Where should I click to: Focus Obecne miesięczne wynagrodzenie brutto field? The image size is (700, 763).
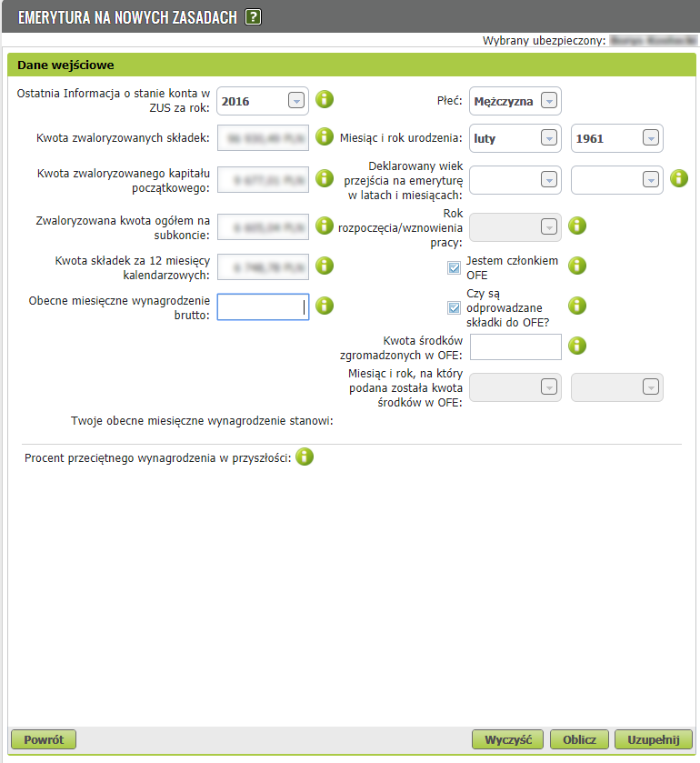click(263, 306)
